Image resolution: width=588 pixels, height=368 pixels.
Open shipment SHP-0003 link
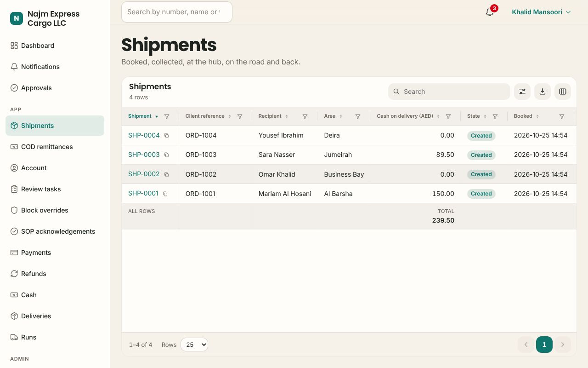point(144,155)
